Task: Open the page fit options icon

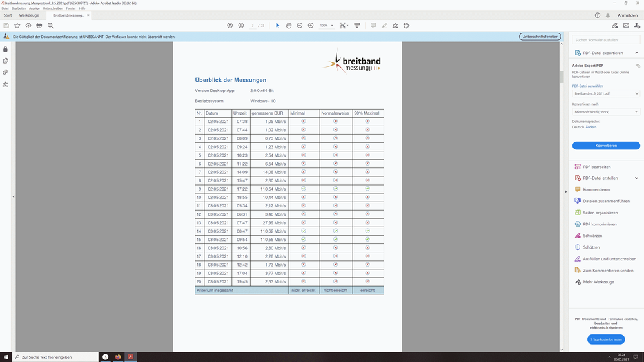Action: point(344,26)
